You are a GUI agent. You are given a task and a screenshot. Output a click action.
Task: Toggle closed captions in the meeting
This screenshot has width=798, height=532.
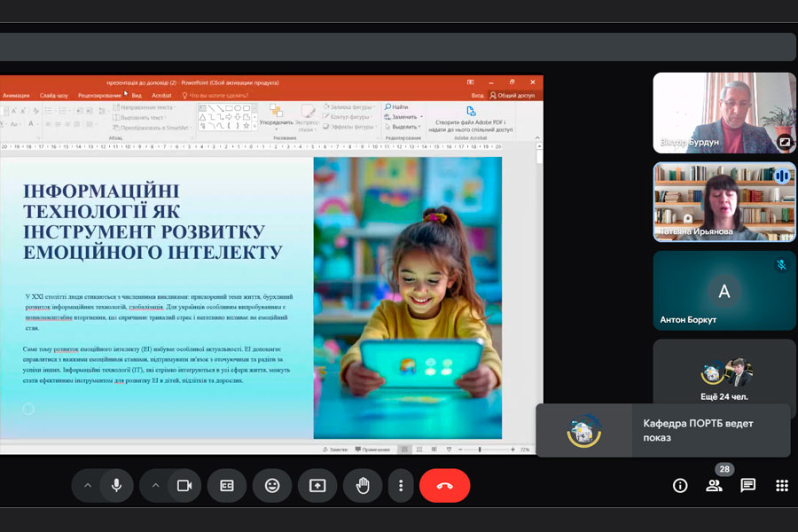point(227,485)
